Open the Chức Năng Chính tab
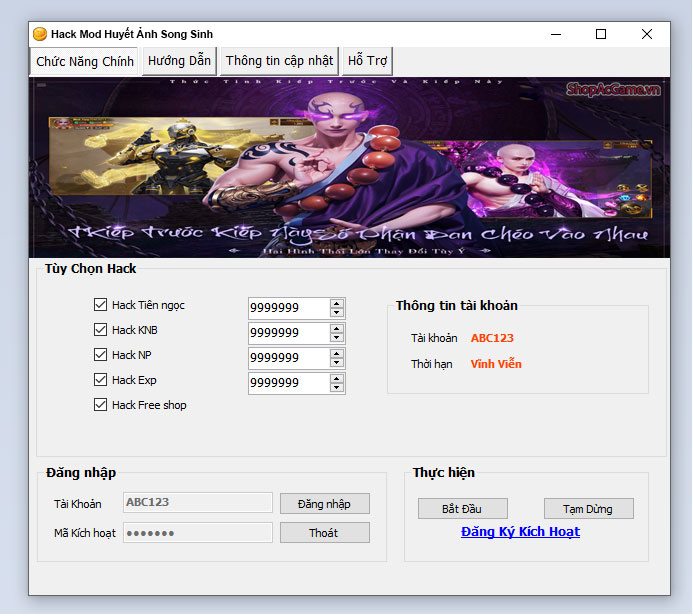 (84, 61)
